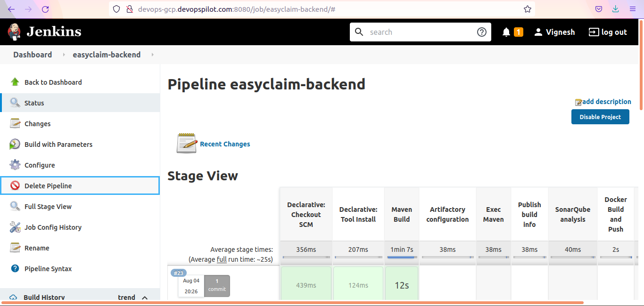
Task: Open the notifications bell icon
Action: [506, 32]
